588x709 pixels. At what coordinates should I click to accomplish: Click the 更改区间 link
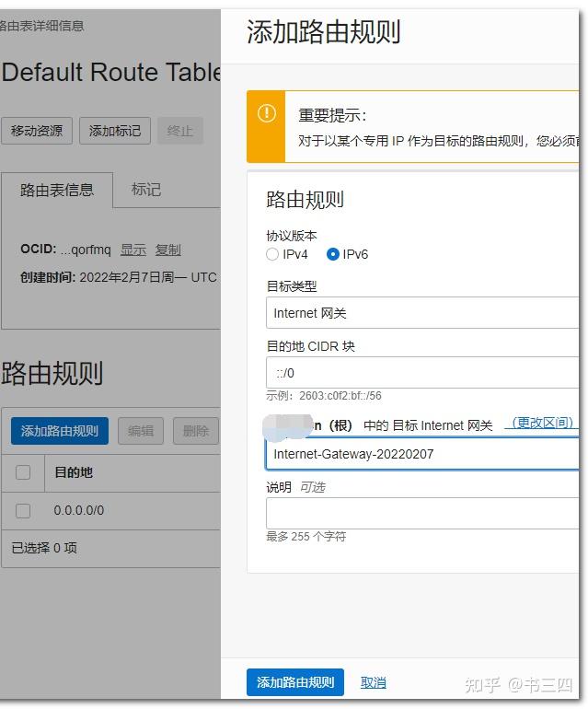[x=543, y=423]
